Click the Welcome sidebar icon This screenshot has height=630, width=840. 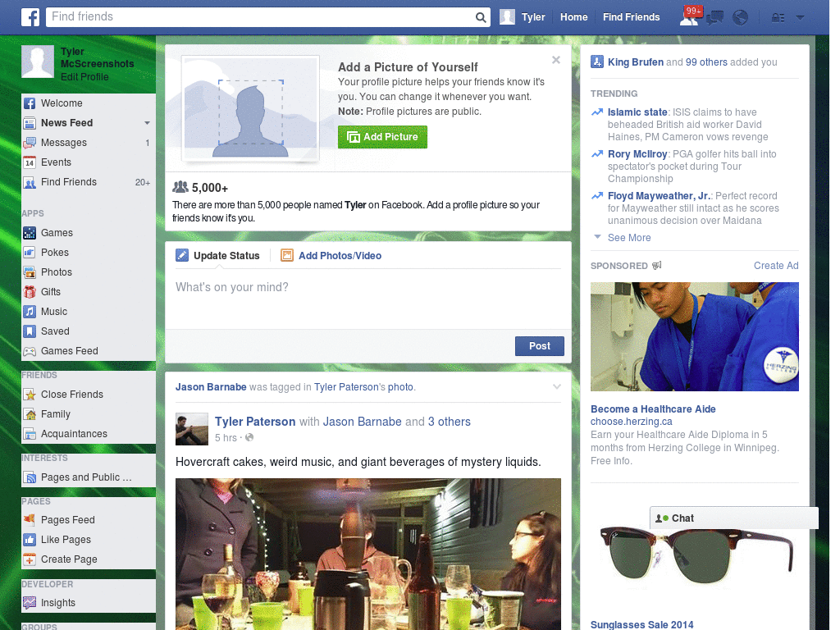click(x=30, y=103)
